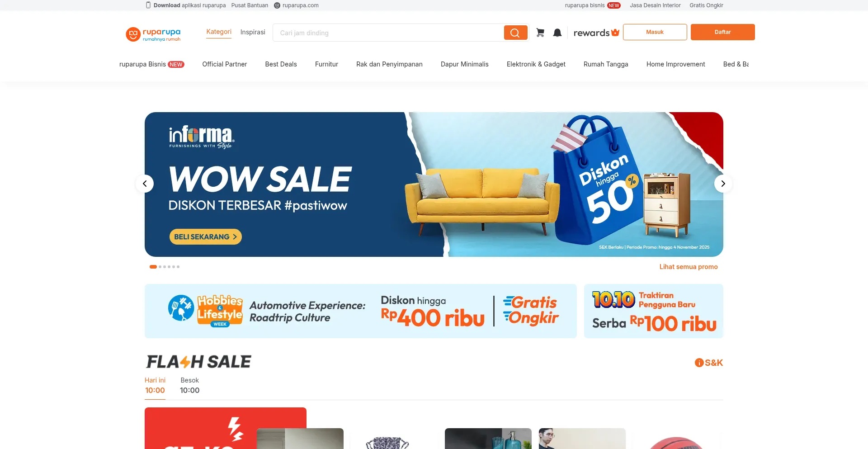Switch to Besok 10:00 flash sale tab
868x449 pixels.
tap(189, 386)
